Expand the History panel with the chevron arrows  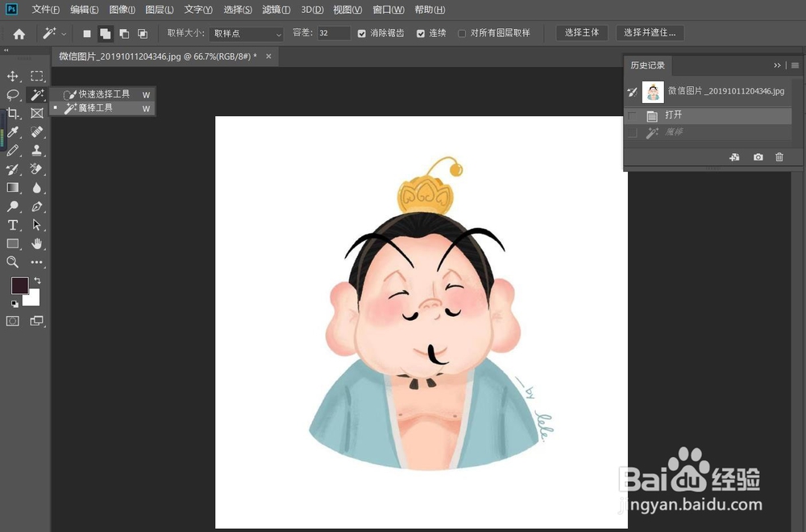(x=776, y=64)
